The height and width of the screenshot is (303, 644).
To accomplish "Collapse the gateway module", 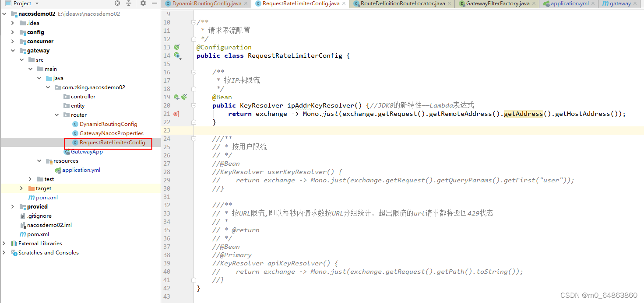I will coord(13,51).
